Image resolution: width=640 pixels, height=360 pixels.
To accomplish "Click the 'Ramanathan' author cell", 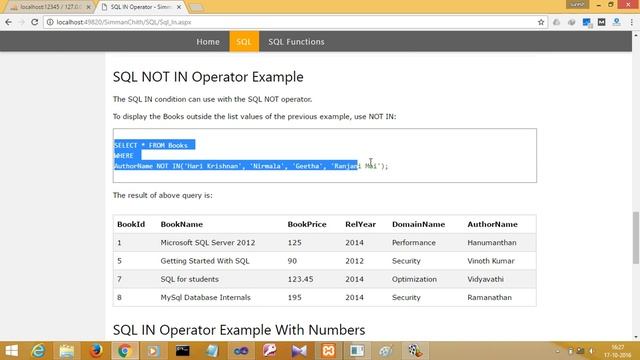I will point(489,297).
